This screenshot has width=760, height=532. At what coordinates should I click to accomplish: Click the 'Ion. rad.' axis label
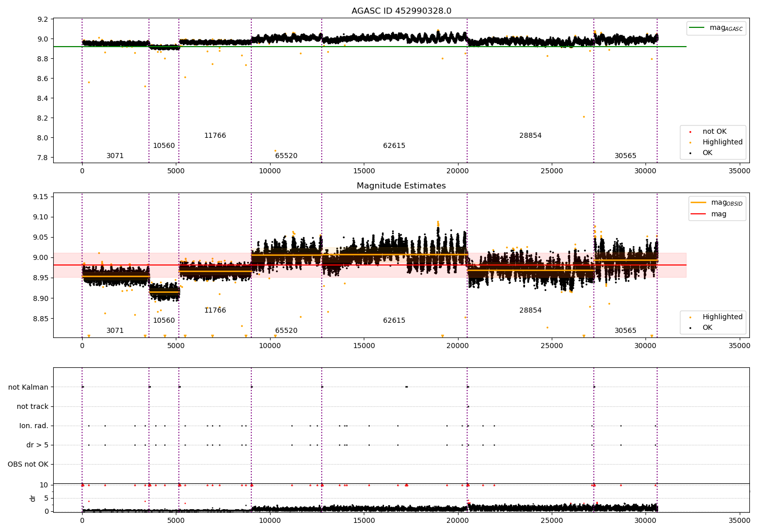(34, 426)
